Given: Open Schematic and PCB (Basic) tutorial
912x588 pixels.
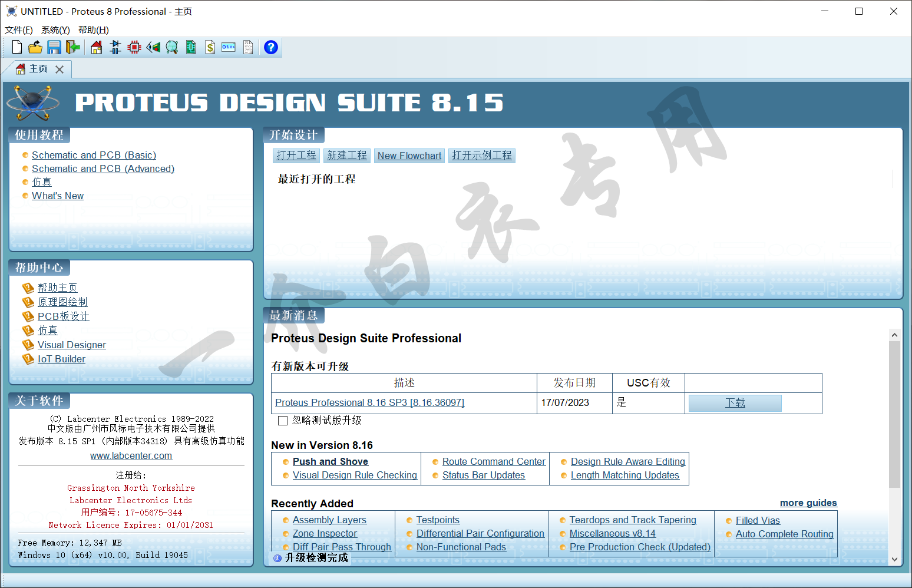Looking at the screenshot, I should pyautogui.click(x=94, y=155).
